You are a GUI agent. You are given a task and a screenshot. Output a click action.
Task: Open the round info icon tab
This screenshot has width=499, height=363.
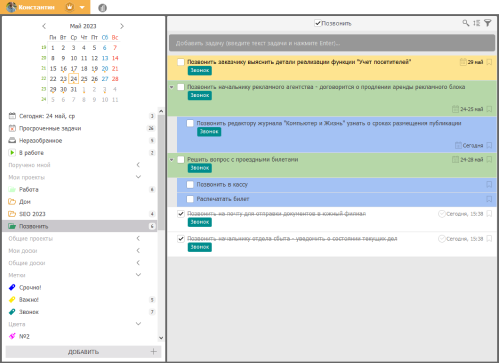102,8
